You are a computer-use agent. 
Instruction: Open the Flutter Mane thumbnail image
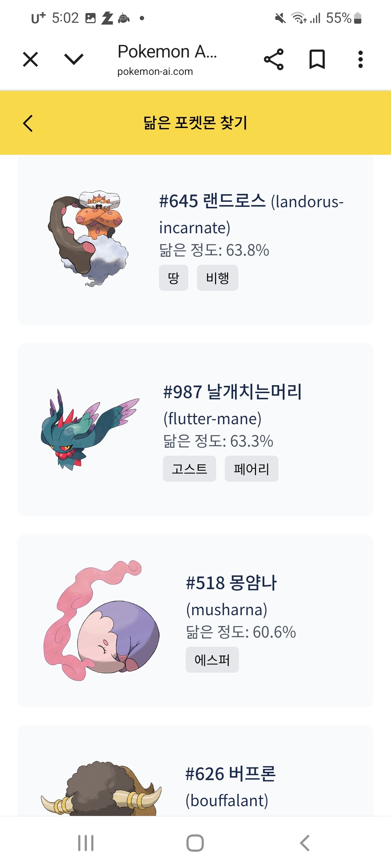tap(90, 429)
